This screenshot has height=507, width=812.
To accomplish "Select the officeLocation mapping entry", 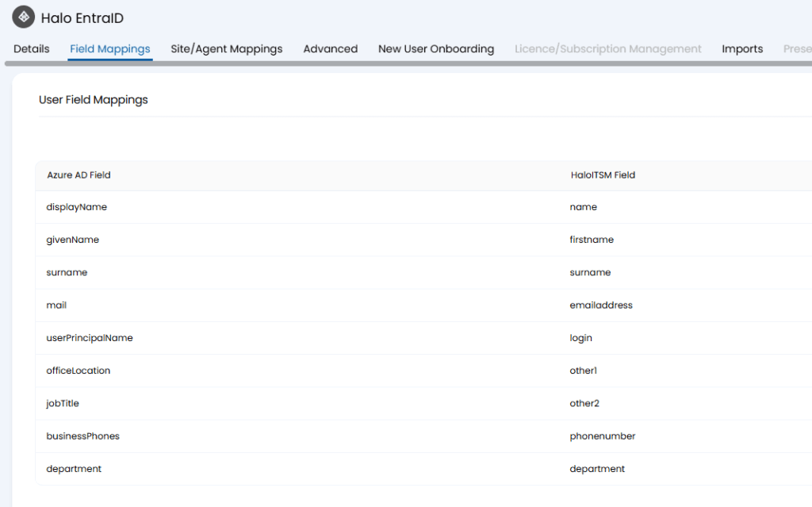I will (79, 371).
